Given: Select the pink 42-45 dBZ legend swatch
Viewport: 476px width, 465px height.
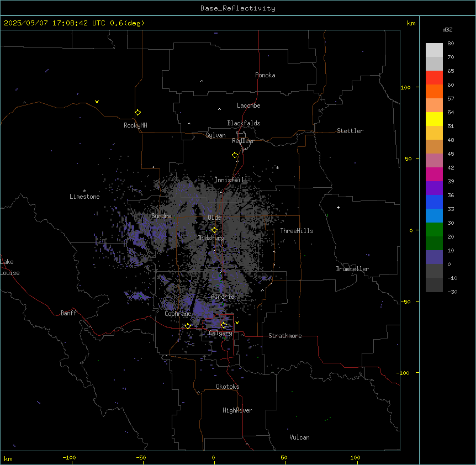Looking at the screenshot, I should pos(434,160).
